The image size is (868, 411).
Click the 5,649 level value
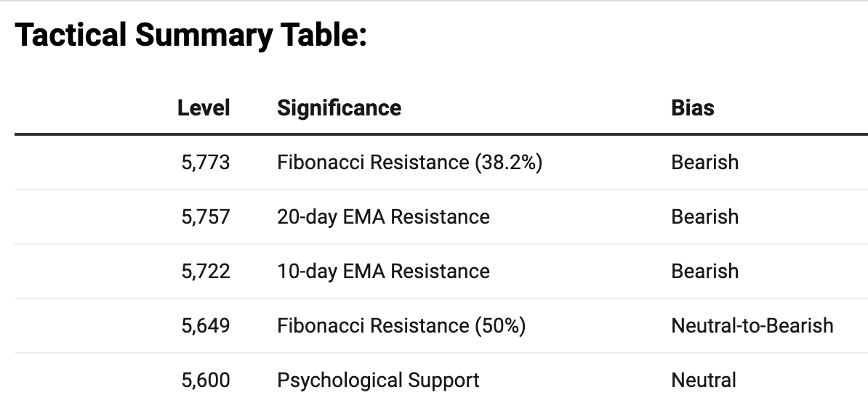pos(205,325)
